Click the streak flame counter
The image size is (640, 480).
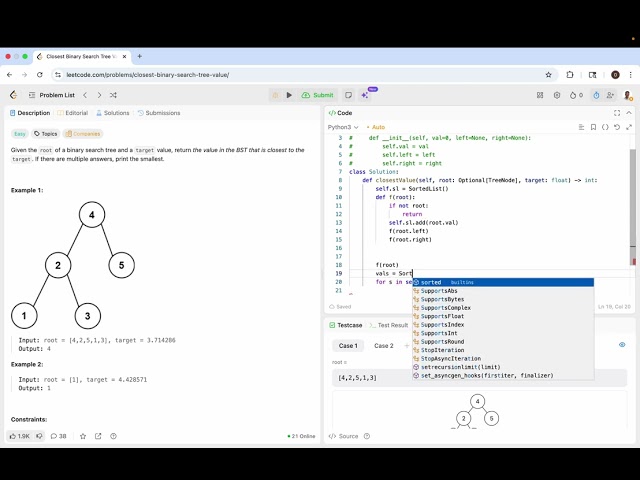pos(576,95)
